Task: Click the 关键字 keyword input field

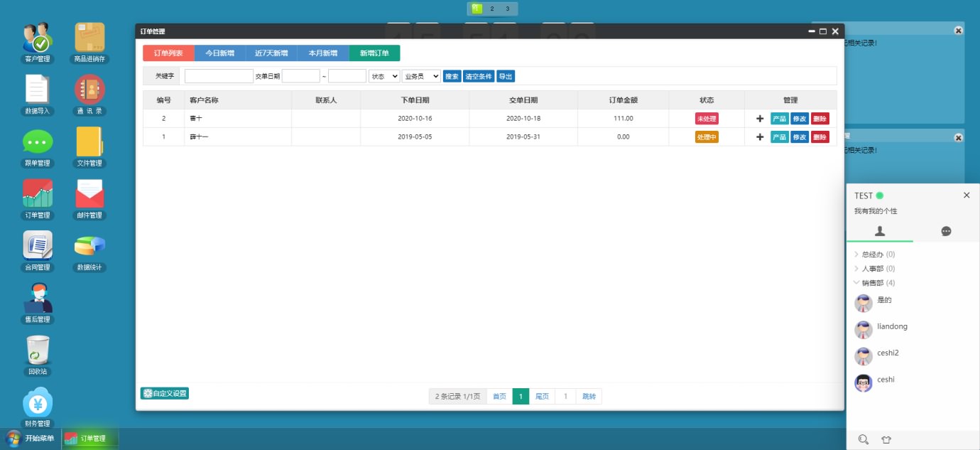Action: [219, 76]
